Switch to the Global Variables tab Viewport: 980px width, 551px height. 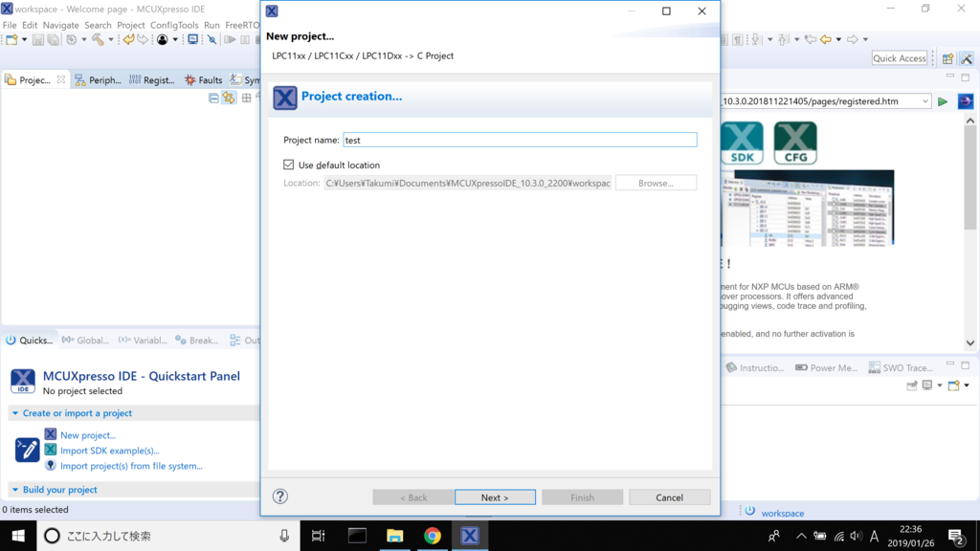85,340
